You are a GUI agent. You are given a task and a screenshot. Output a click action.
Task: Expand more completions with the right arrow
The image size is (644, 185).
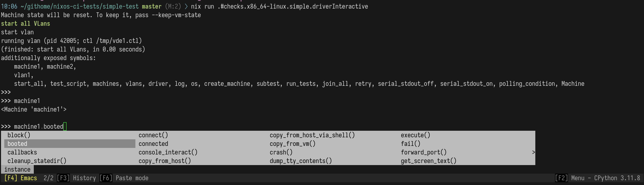(x=533, y=152)
